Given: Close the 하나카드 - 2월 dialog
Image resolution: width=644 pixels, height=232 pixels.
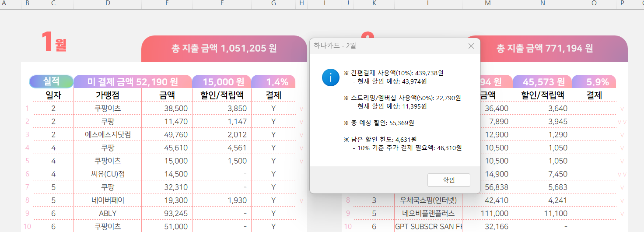Looking at the screenshot, I should (471, 46).
